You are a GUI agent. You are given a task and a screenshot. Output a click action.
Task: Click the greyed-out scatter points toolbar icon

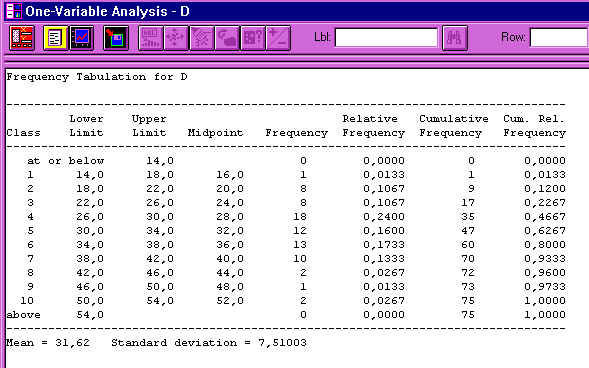pyautogui.click(x=176, y=38)
